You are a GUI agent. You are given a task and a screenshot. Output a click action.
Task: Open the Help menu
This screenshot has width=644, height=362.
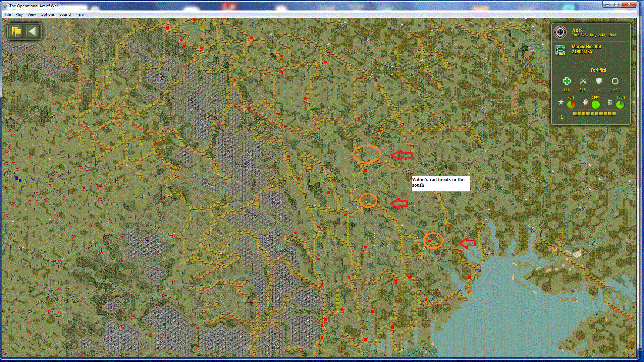point(79,14)
